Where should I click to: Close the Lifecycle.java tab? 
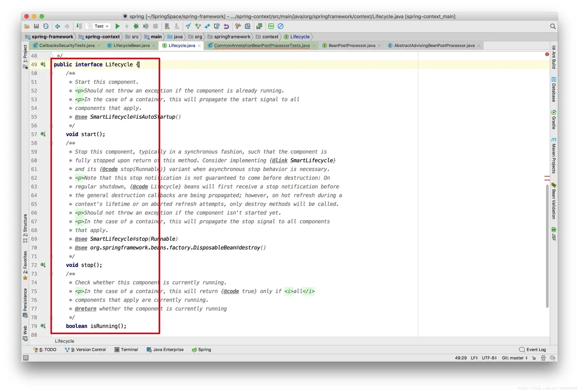(199, 45)
